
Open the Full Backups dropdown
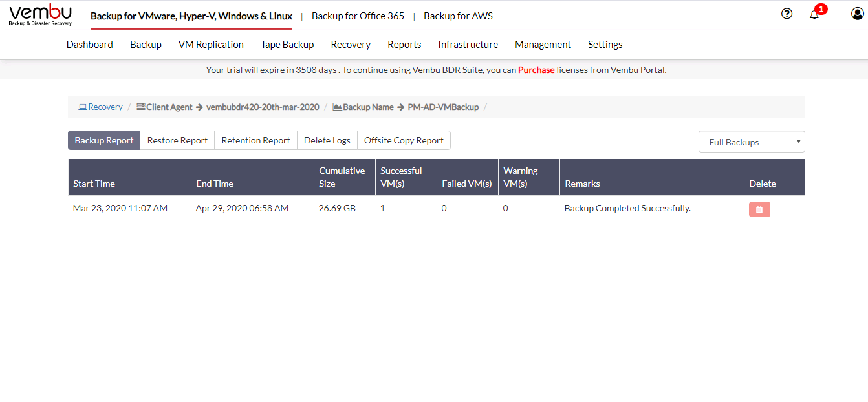click(752, 142)
